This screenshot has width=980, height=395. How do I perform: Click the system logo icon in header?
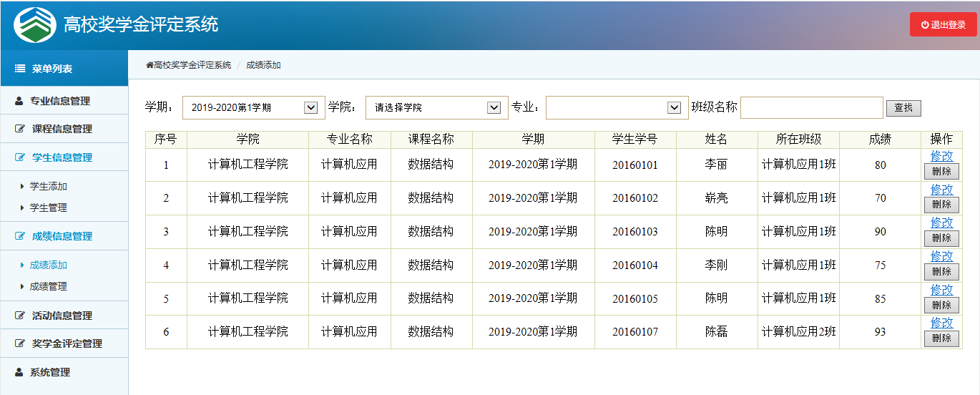coord(35,25)
